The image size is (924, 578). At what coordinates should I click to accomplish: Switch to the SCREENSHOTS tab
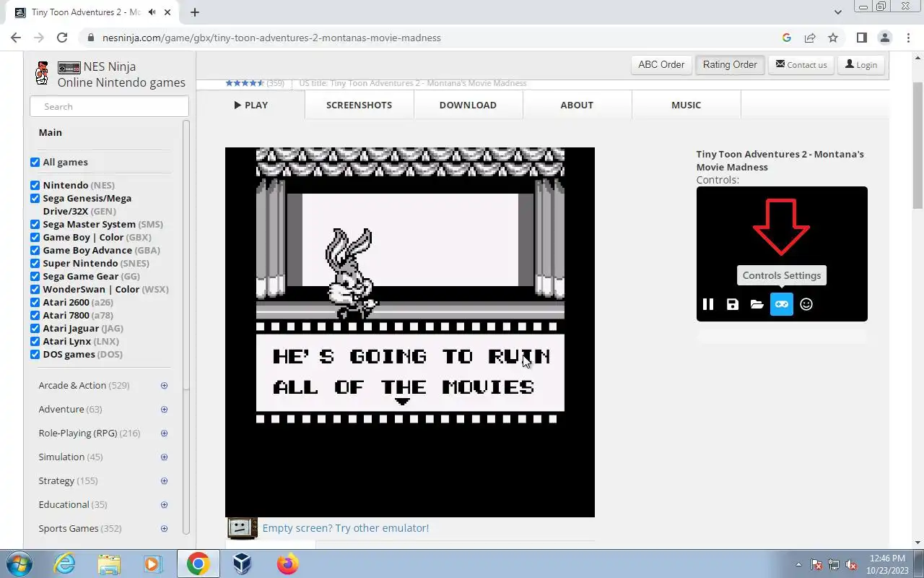pos(359,105)
